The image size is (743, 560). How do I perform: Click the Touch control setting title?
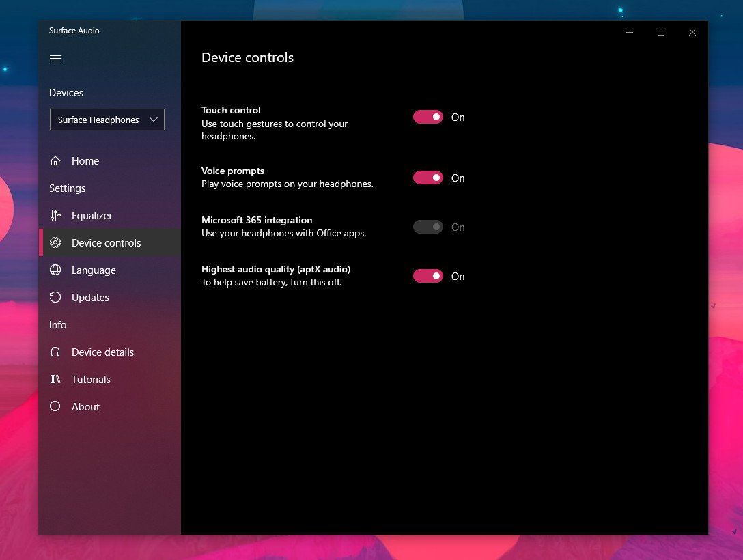[231, 110]
